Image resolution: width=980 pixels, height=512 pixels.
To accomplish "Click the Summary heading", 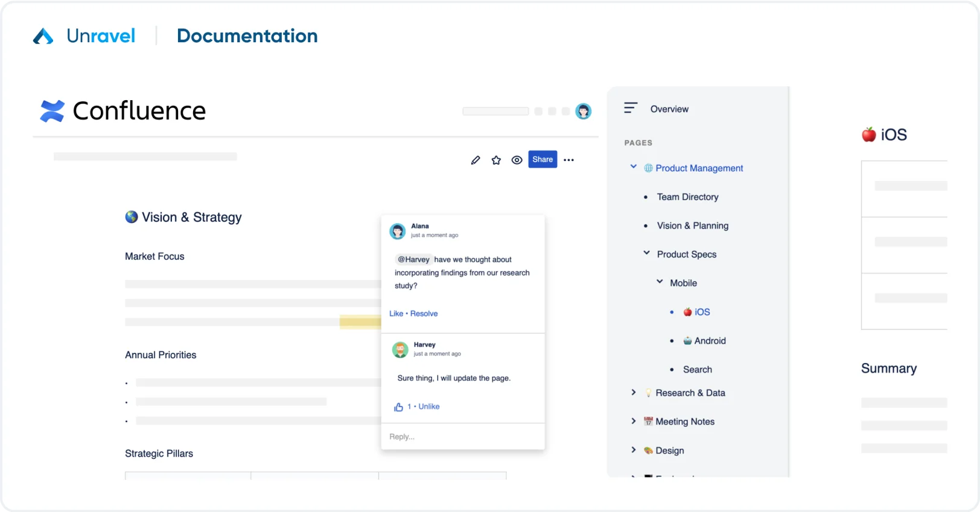I will (889, 368).
